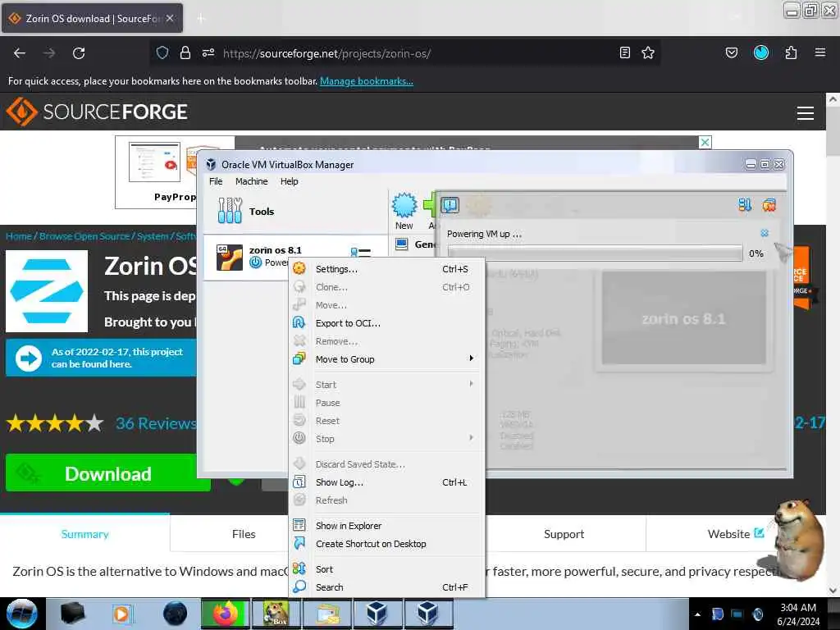This screenshot has height=630, width=840.
Task: Click the notification center icon in VirtualBox
Action: [450, 204]
